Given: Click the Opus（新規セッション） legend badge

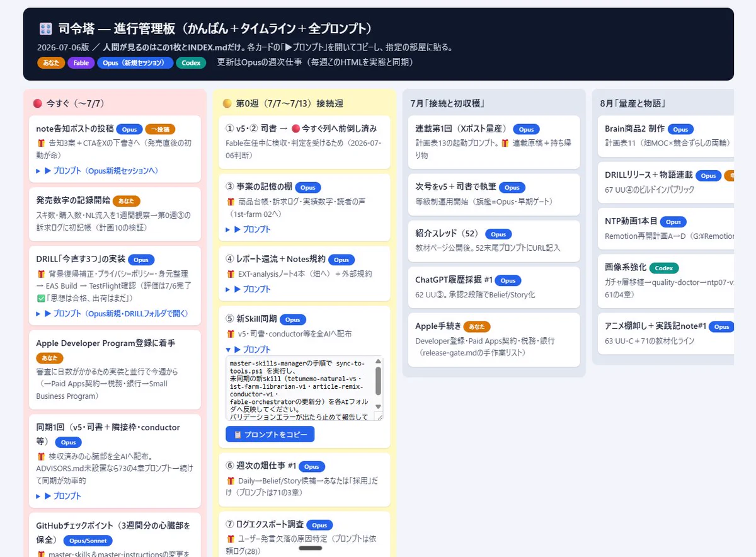Looking at the screenshot, I should [x=135, y=63].
